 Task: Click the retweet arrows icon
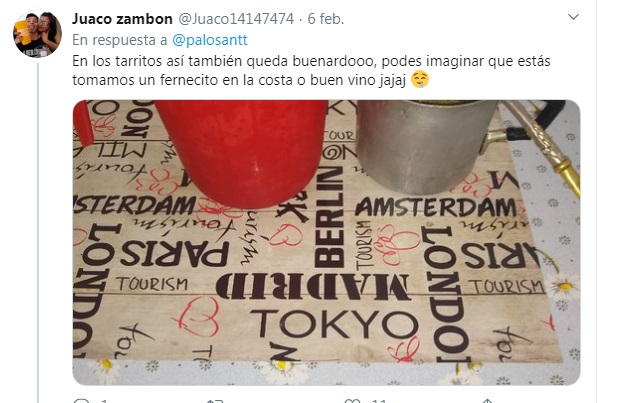[x=215, y=400]
